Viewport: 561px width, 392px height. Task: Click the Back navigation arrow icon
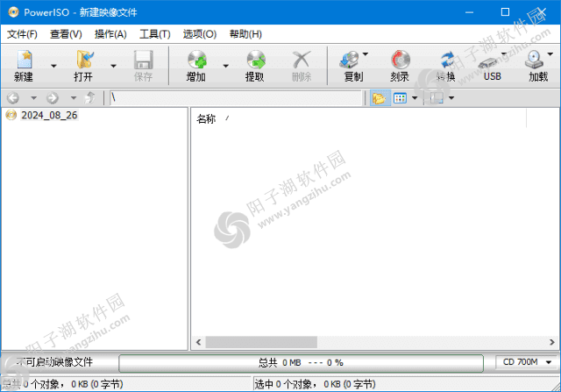click(x=13, y=97)
